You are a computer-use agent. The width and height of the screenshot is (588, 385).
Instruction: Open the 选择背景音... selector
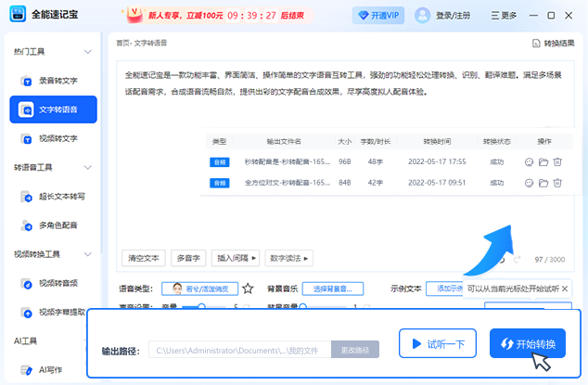pos(333,289)
